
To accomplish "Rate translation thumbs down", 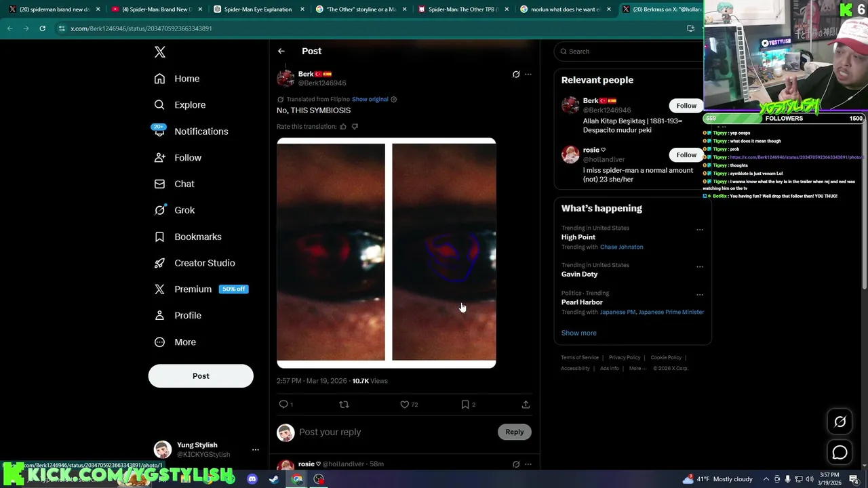I will point(355,127).
